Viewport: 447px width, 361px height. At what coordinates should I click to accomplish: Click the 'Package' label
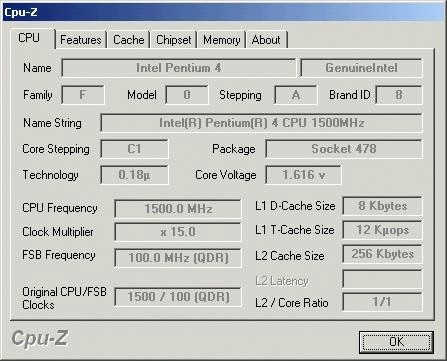point(234,149)
